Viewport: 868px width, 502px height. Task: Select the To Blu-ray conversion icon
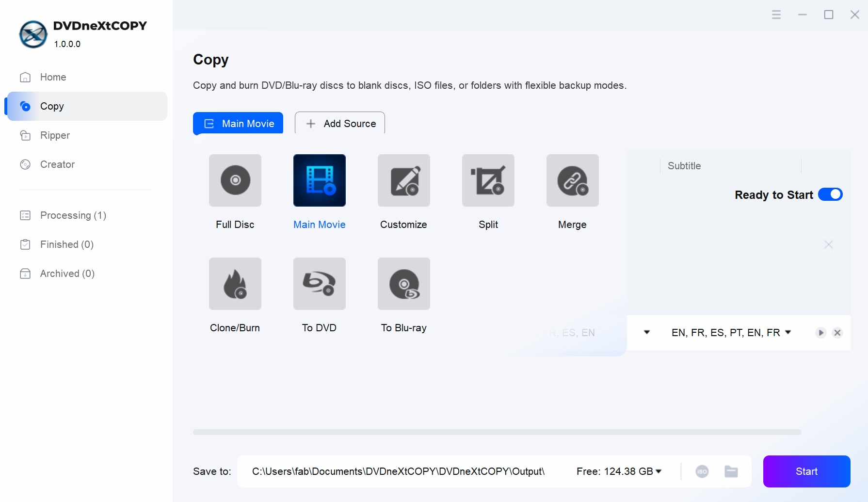tap(404, 284)
